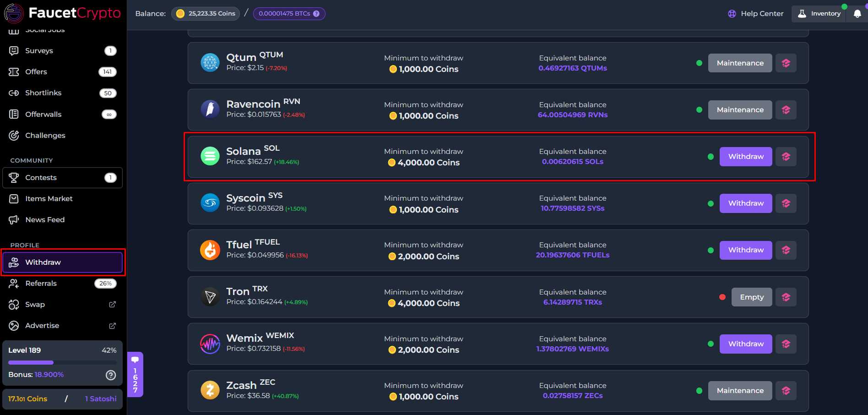Image resolution: width=868 pixels, height=415 pixels.
Task: Withdraw to Tfuel
Action: 746,250
